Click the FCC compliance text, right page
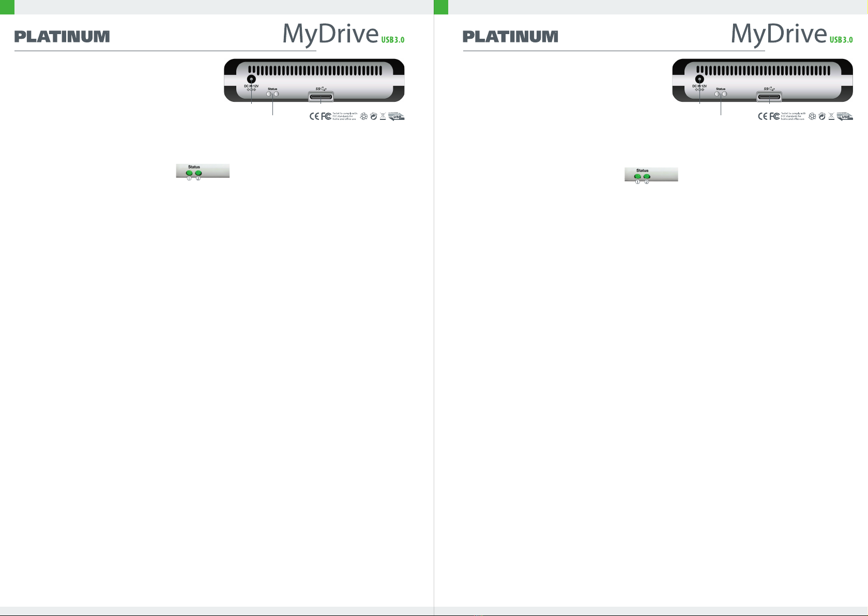Viewport: 868px width, 616px height. (793, 116)
